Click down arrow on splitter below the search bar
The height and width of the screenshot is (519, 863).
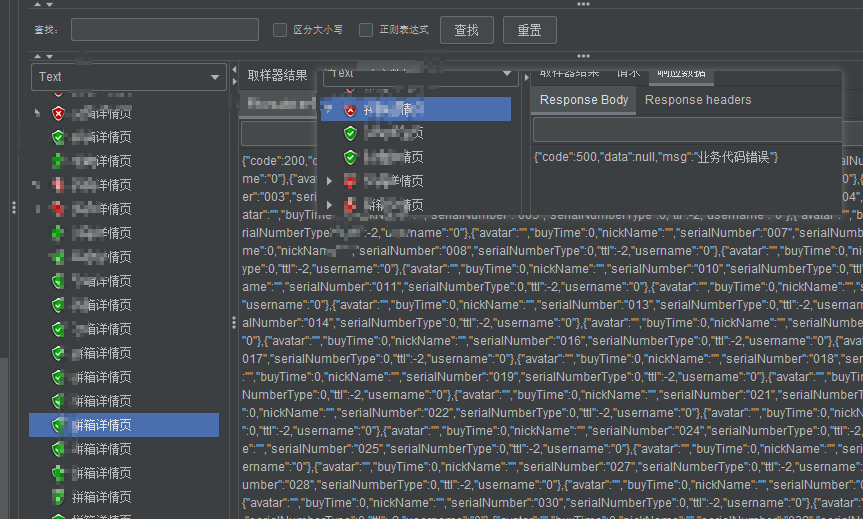coord(50,56)
